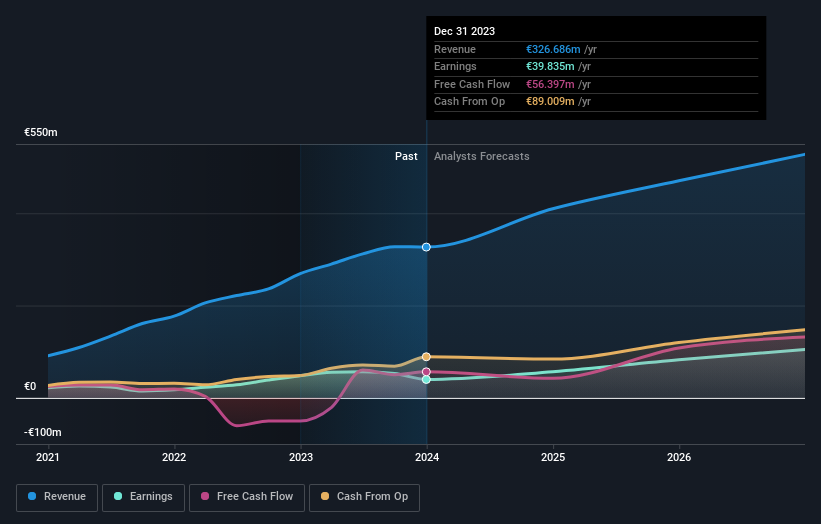Click the -€100m y-axis label
821x524 pixels.
click(42, 432)
